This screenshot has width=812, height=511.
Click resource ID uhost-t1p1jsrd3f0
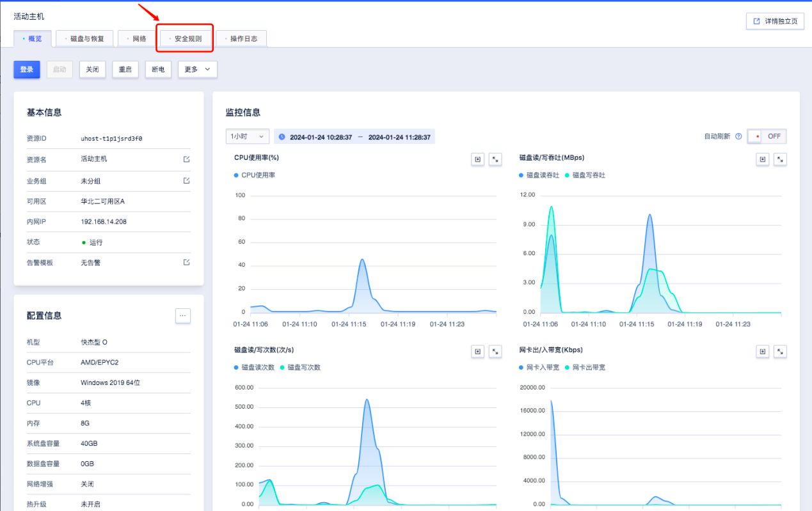click(x=111, y=138)
